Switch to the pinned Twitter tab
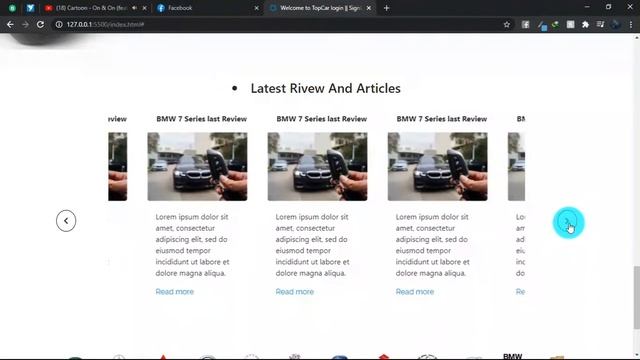Image resolution: width=640 pixels, height=360 pixels. 30,8
